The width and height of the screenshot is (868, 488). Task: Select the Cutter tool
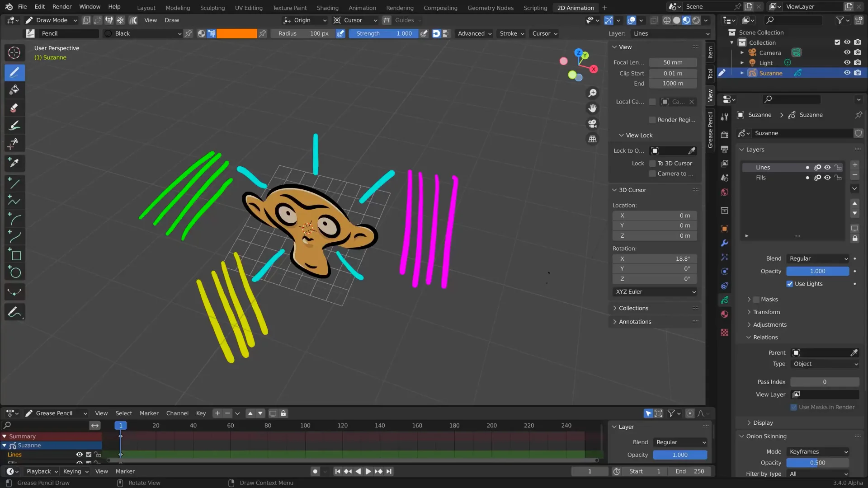14,144
